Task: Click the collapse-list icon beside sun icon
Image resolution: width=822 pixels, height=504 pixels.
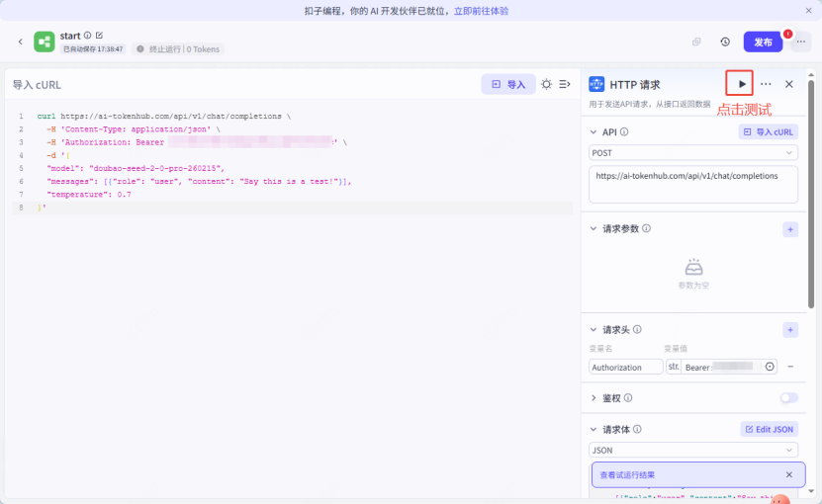Action: 565,84
